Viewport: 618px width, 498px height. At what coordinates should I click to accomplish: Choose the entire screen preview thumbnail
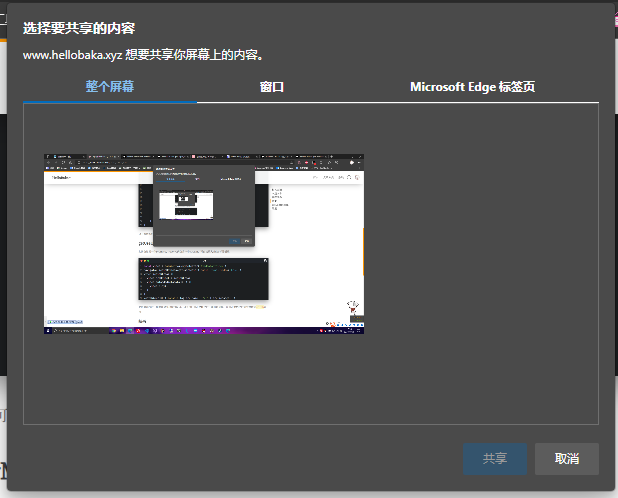click(204, 244)
